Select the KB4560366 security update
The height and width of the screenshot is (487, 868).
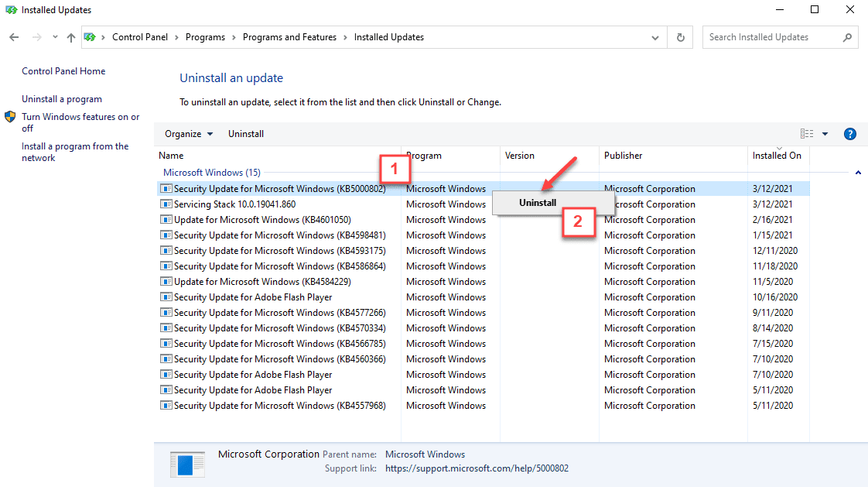coord(484,359)
